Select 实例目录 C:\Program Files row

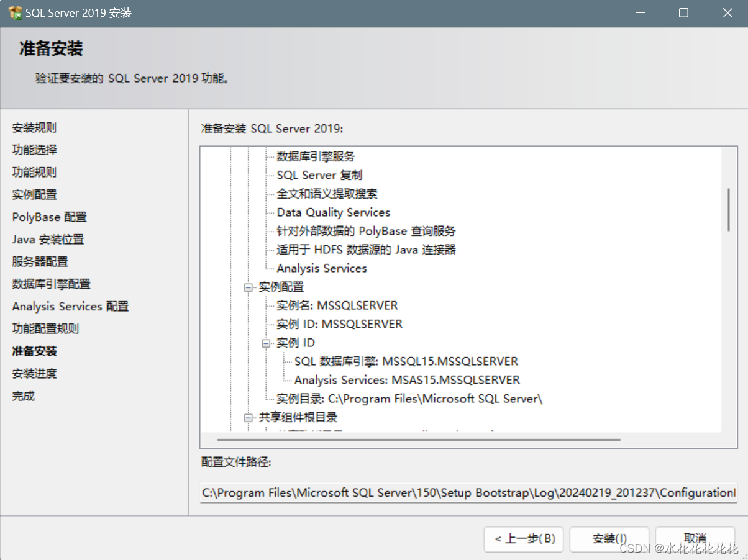[409, 399]
